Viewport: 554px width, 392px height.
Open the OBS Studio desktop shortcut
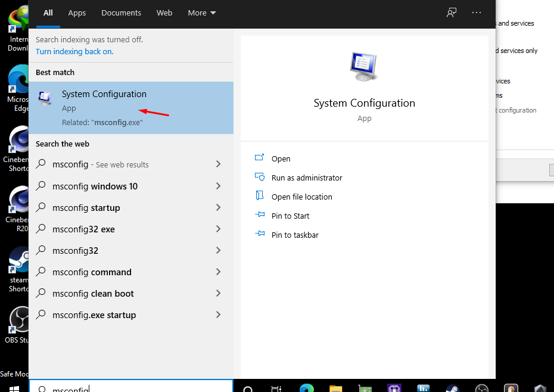19,320
